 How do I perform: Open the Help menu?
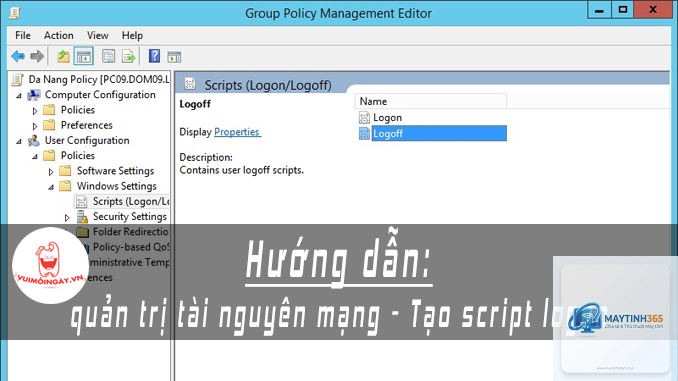[132, 35]
